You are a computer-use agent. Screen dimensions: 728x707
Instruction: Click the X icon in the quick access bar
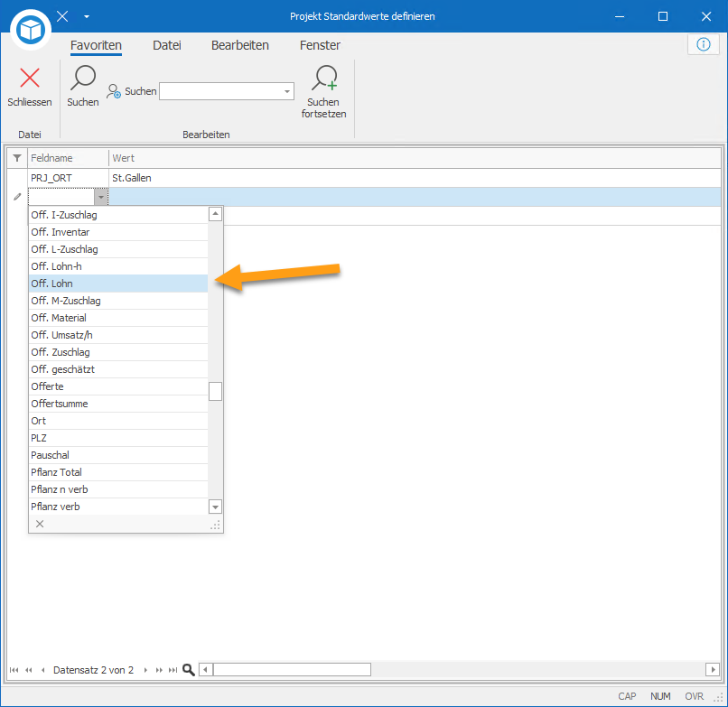coord(62,17)
